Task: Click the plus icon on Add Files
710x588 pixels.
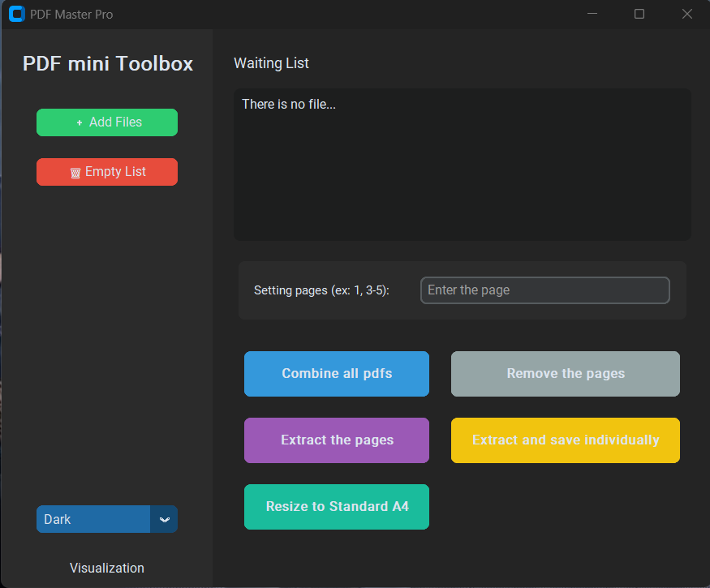Action: point(80,122)
